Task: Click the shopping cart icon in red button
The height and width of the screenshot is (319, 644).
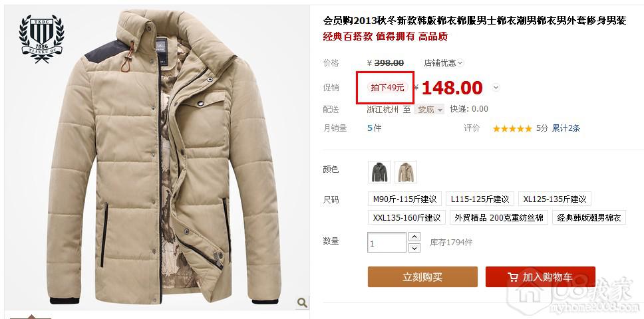Action: coord(513,277)
